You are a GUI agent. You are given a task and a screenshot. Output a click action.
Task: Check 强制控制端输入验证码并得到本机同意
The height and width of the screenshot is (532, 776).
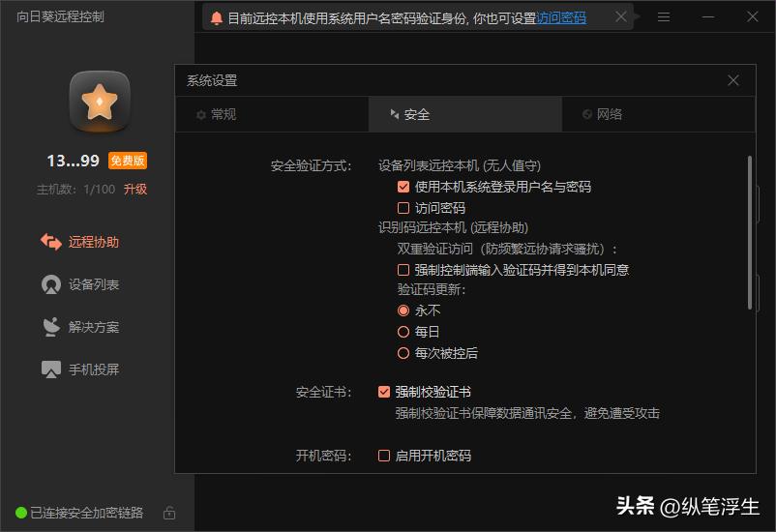pyautogui.click(x=403, y=270)
